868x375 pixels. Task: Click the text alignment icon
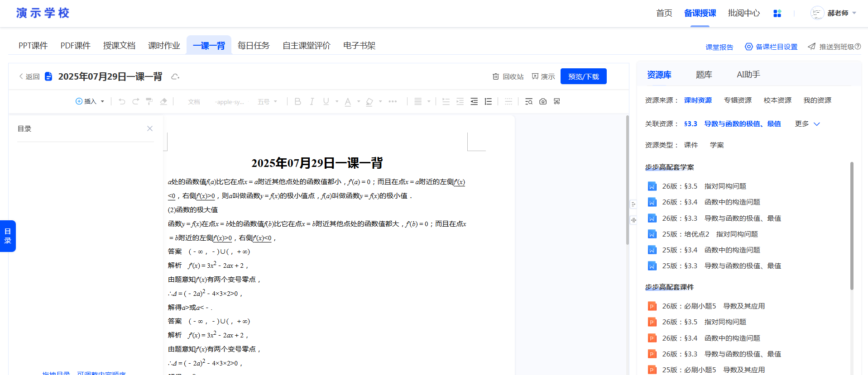coord(418,101)
